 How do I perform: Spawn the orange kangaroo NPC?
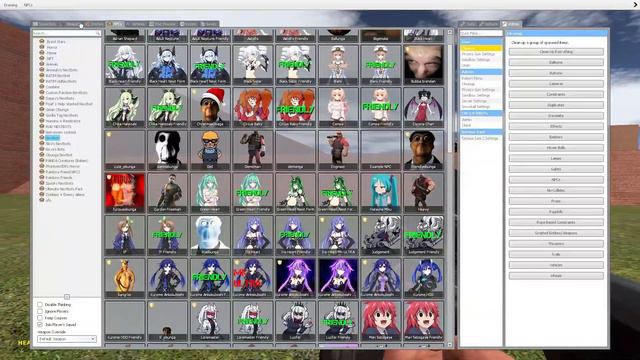(x=124, y=278)
